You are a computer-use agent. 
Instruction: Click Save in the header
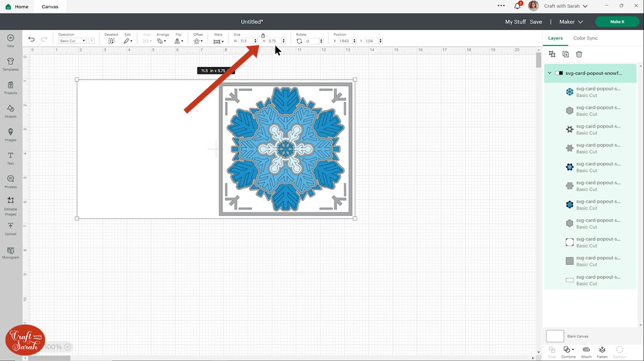pos(536,22)
